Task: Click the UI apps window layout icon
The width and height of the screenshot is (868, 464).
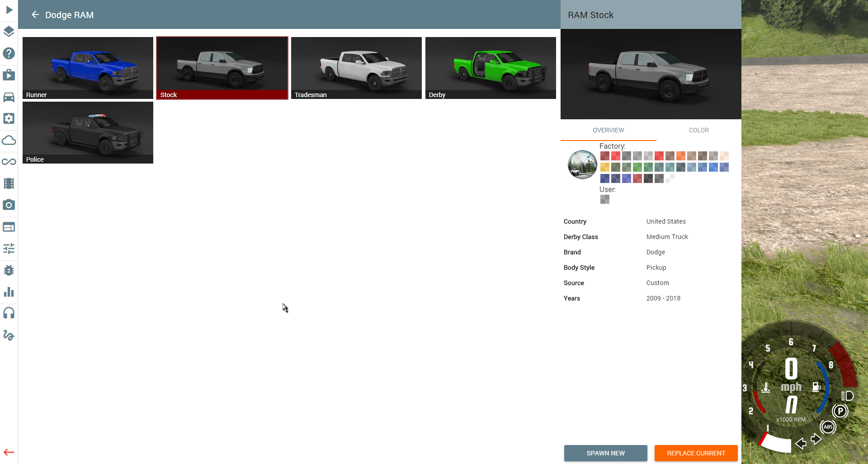Action: click(9, 227)
